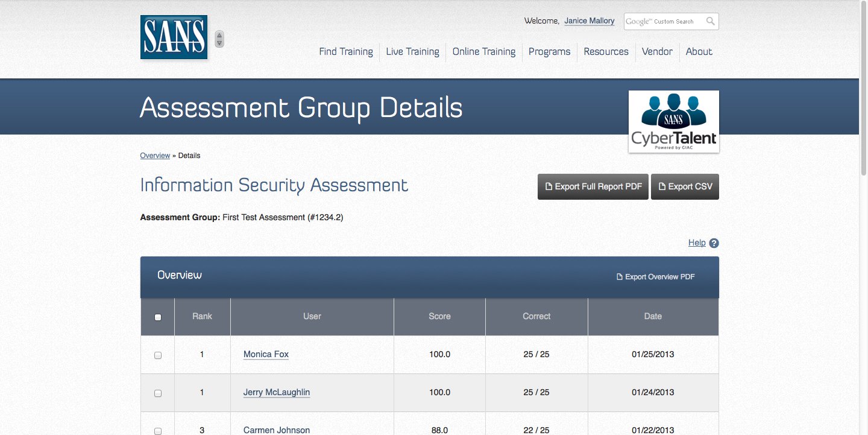Check the box for Monica Fox
868x435 pixels.
pyautogui.click(x=158, y=355)
